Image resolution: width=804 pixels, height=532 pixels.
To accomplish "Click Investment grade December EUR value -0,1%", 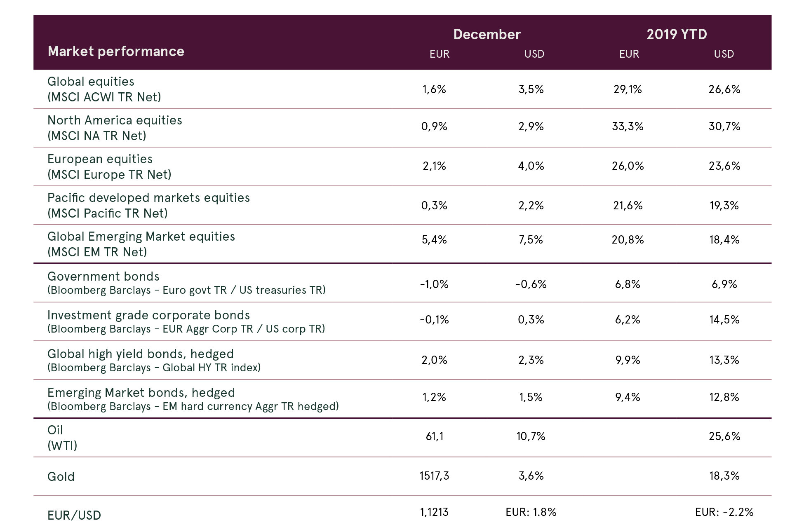I will 434,320.
